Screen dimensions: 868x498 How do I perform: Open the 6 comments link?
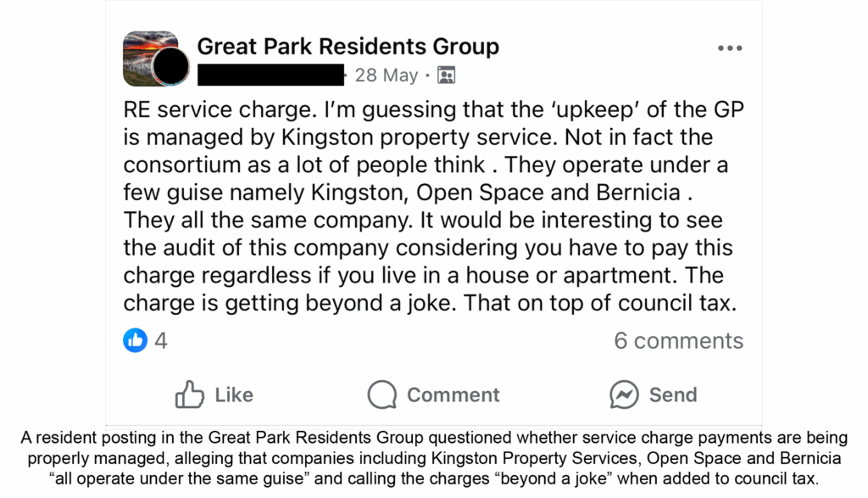tap(678, 340)
